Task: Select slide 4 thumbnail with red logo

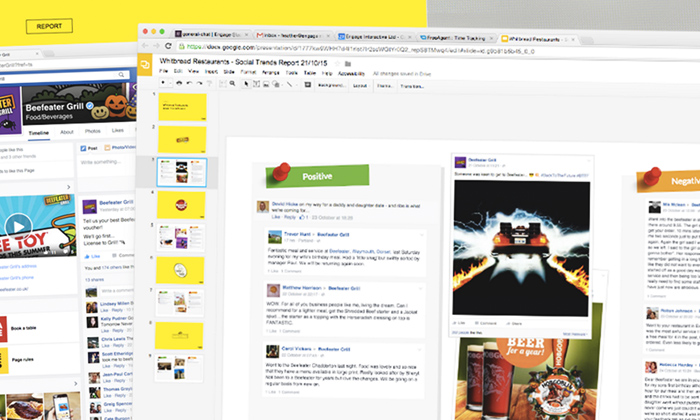Action: point(181,205)
